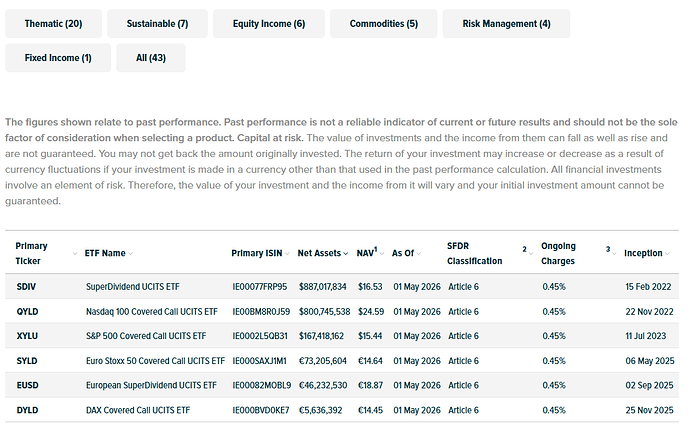The image size is (690, 435).
Task: Click net assets €5,636,392
Action: (x=320, y=410)
